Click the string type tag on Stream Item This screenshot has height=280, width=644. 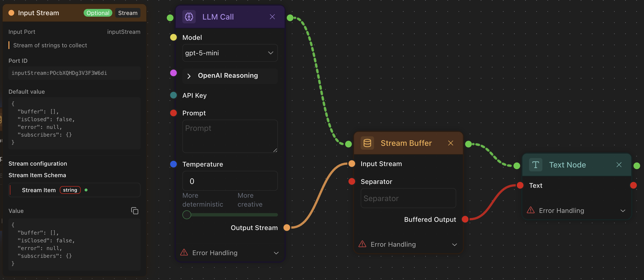point(70,190)
